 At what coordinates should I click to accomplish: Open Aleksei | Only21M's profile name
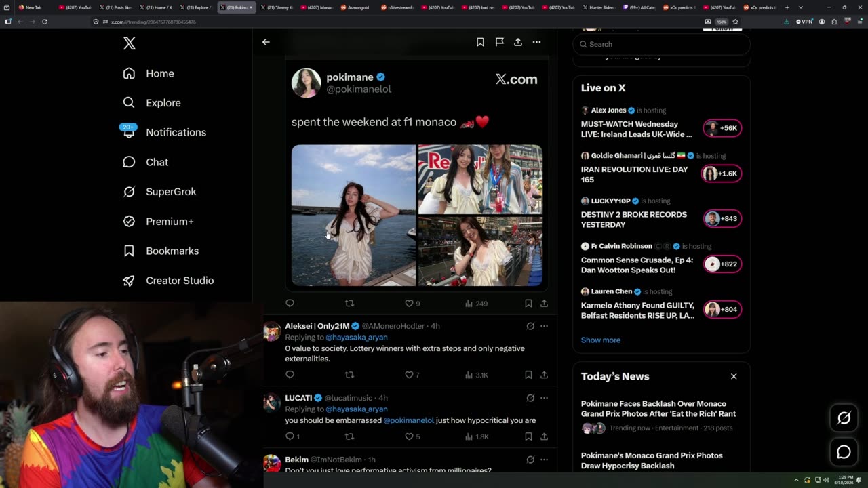click(317, 326)
